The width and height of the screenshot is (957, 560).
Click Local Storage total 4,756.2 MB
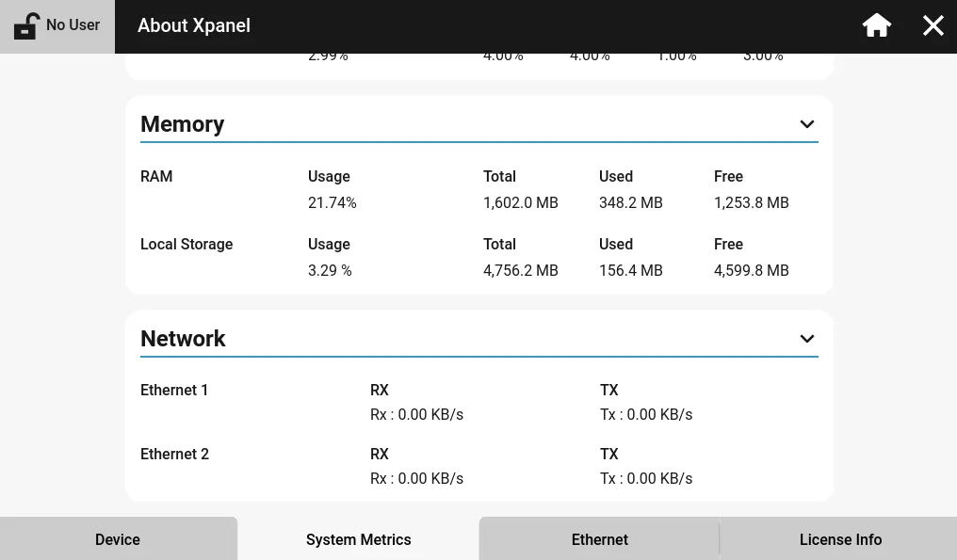(520, 270)
